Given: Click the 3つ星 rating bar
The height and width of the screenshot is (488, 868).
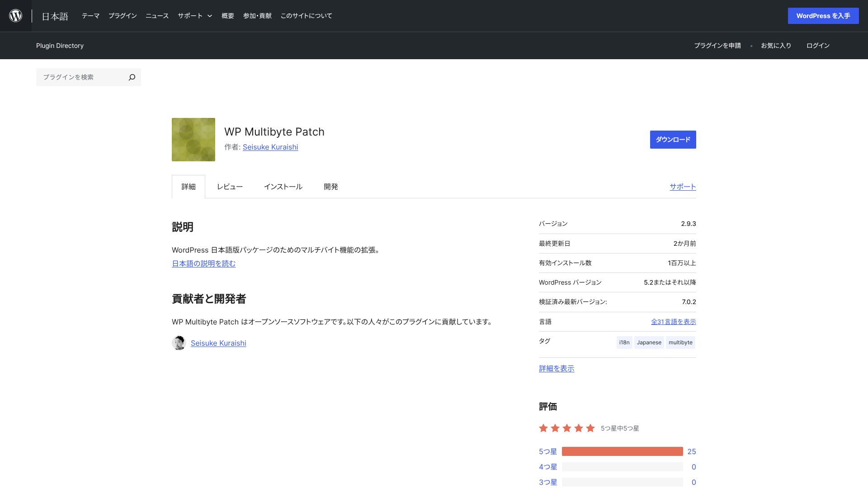Looking at the screenshot, I should 623,482.
